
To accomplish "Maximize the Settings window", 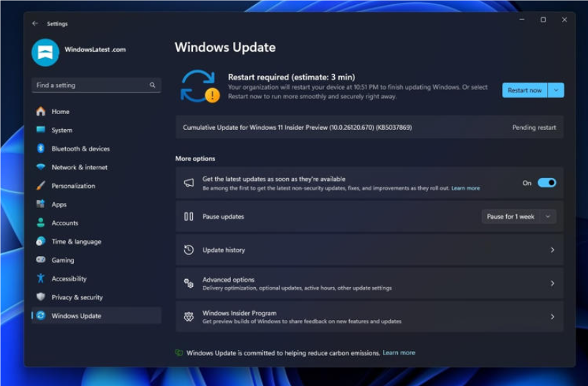I will [x=543, y=19].
